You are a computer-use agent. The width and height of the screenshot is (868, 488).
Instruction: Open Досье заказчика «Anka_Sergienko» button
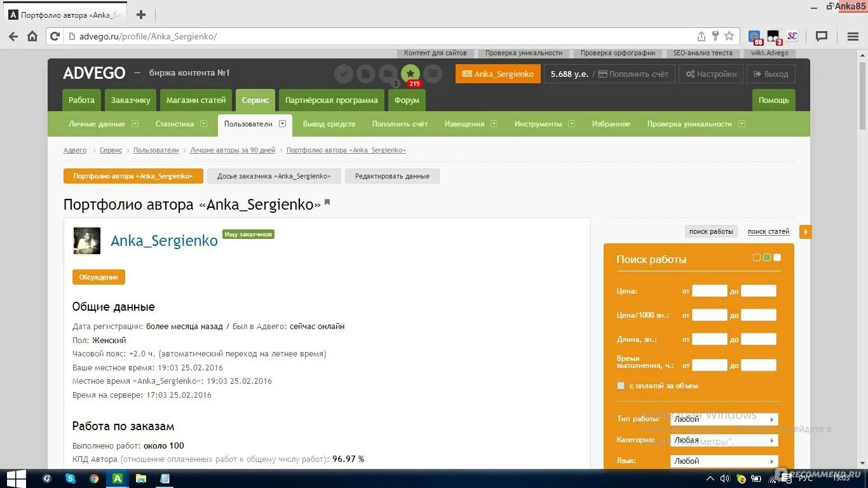pyautogui.click(x=274, y=176)
